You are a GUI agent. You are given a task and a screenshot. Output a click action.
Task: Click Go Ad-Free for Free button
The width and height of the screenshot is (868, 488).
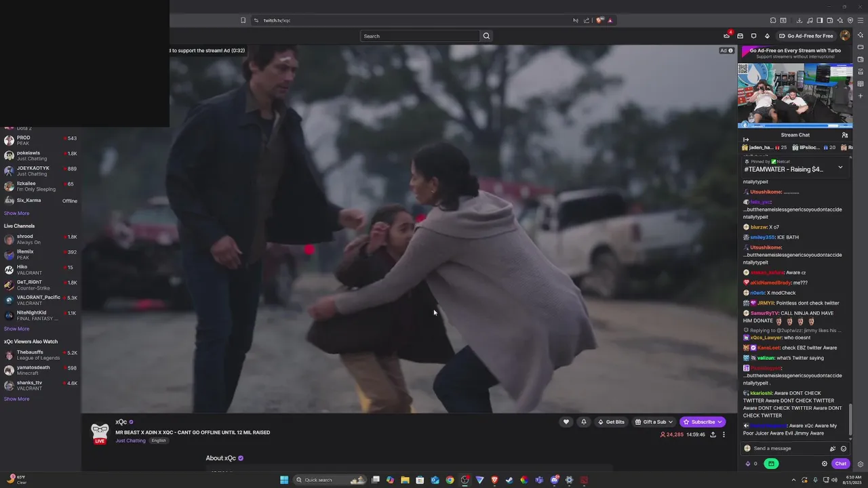tap(806, 36)
